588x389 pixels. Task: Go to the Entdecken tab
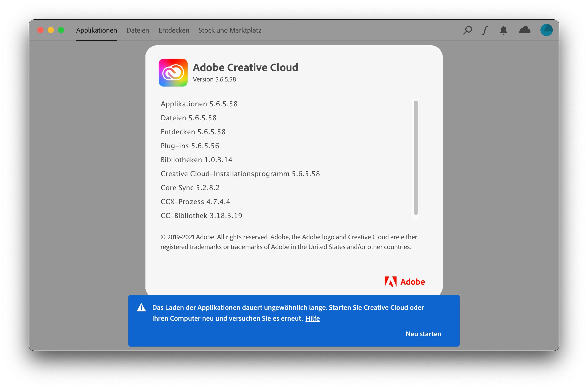click(174, 30)
